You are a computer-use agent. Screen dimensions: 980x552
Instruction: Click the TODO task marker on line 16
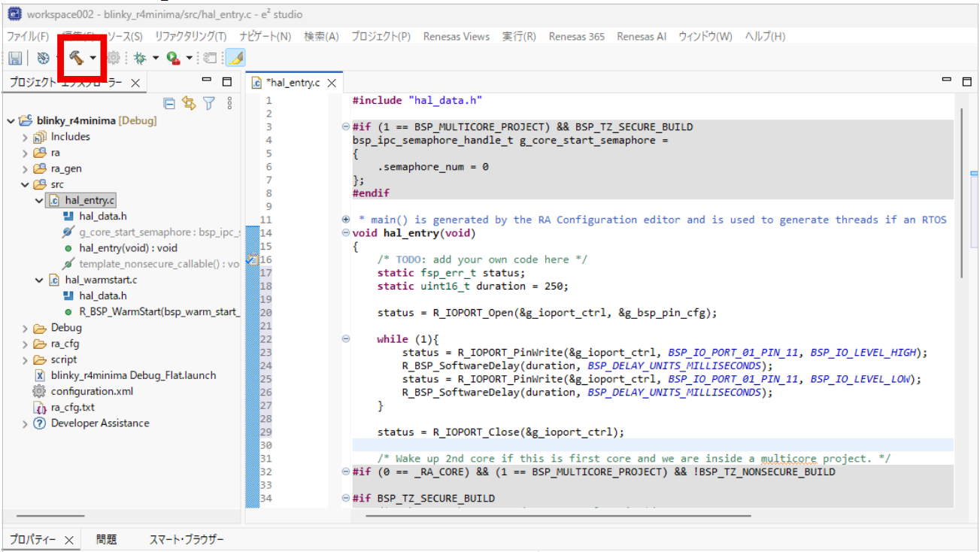pyautogui.click(x=252, y=259)
